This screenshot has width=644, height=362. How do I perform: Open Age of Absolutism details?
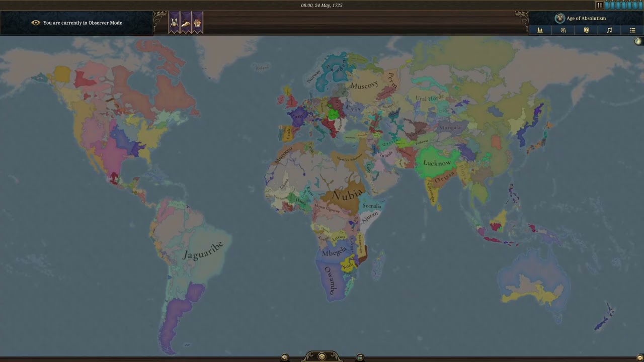coord(586,19)
